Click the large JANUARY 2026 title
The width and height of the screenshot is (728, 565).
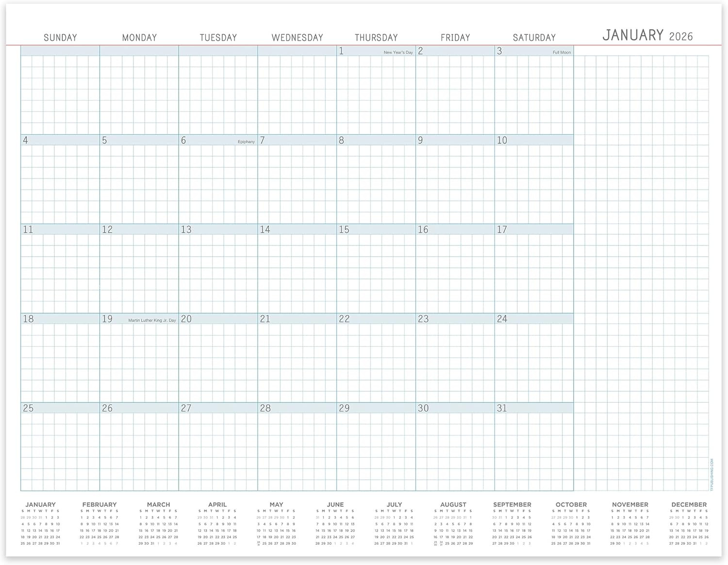[647, 35]
